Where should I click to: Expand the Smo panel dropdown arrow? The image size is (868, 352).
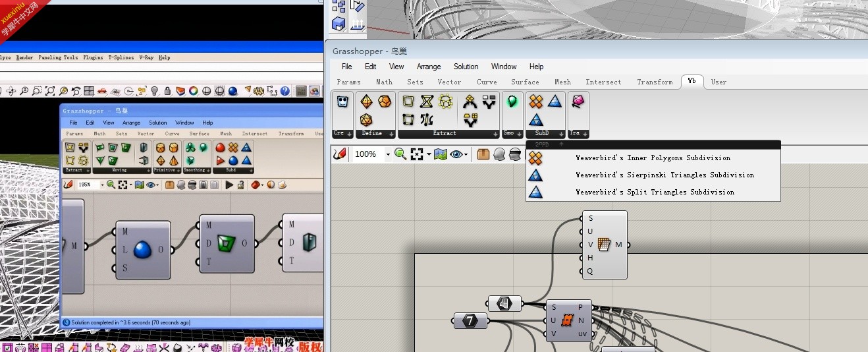519,134
